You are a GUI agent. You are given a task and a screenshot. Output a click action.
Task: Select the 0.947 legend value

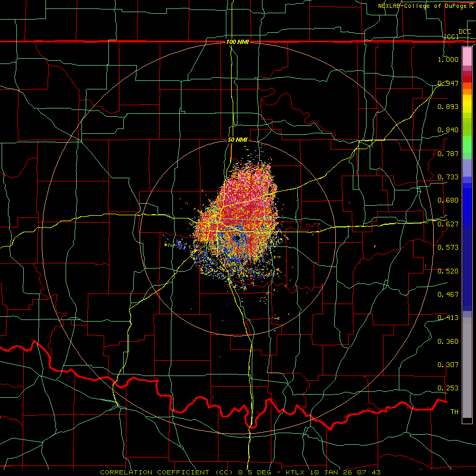(448, 83)
